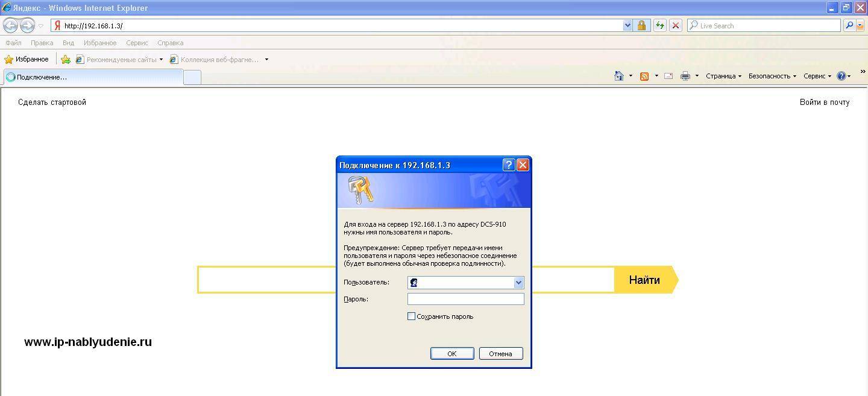Click the Отмена cancel button
868x396 pixels.
(x=501, y=353)
